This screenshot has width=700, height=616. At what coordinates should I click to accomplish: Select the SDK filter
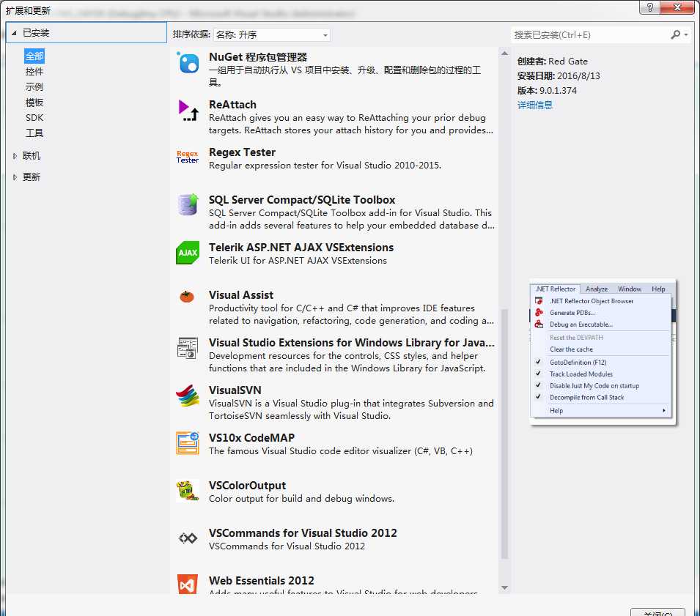pyautogui.click(x=34, y=118)
